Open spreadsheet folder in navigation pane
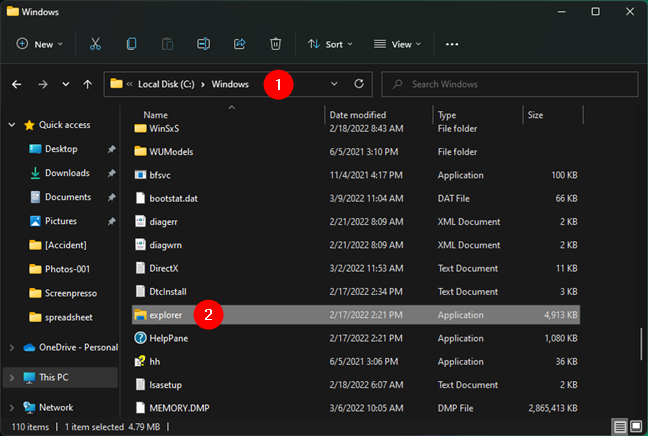This screenshot has width=648, height=436. (69, 317)
